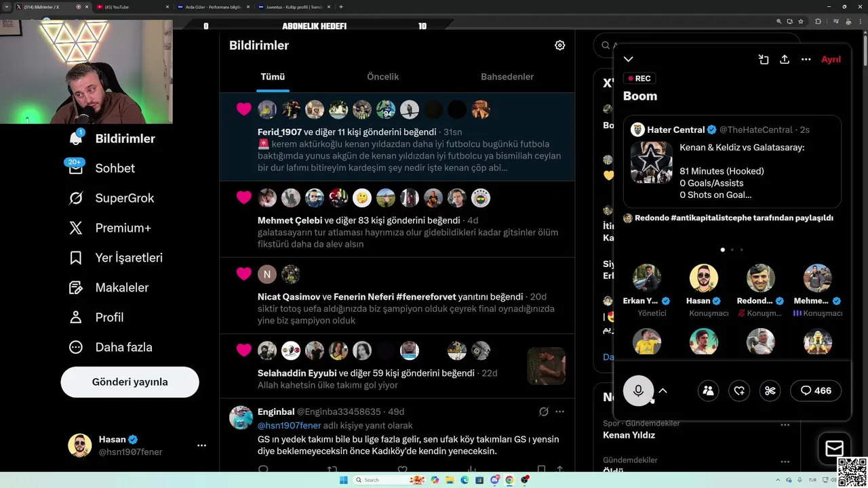
Task: Click the Grok icon on Enginbal's post
Action: pyautogui.click(x=543, y=411)
